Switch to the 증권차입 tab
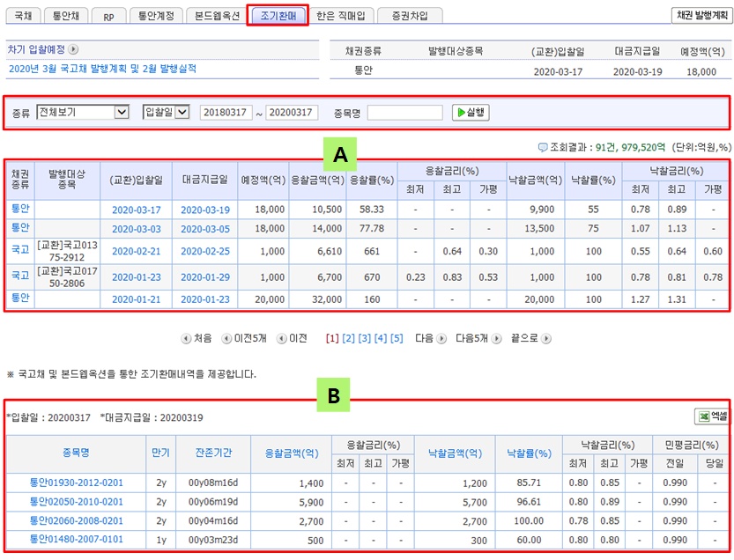 410,16
